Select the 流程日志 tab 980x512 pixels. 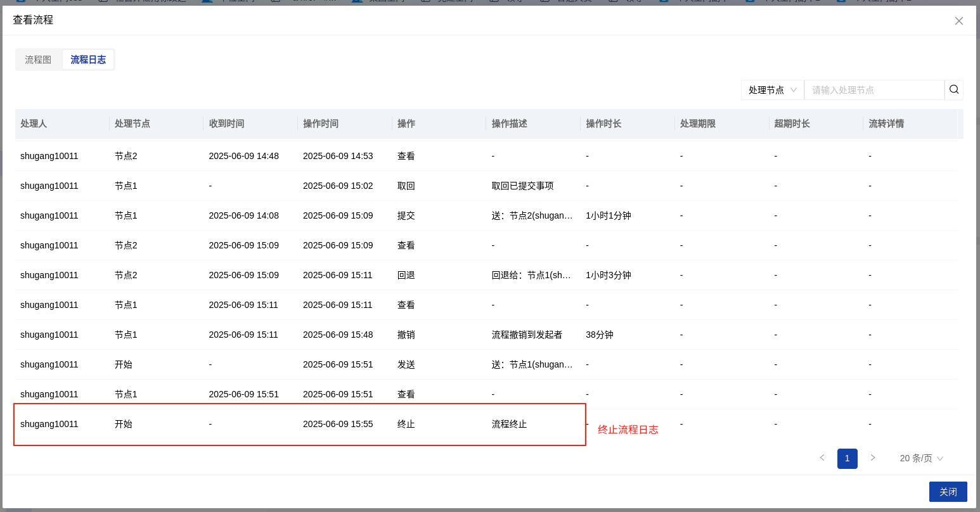pyautogui.click(x=88, y=60)
